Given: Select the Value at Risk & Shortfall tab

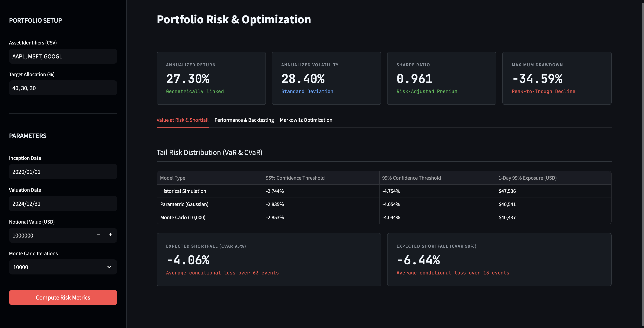Looking at the screenshot, I should pyautogui.click(x=182, y=120).
